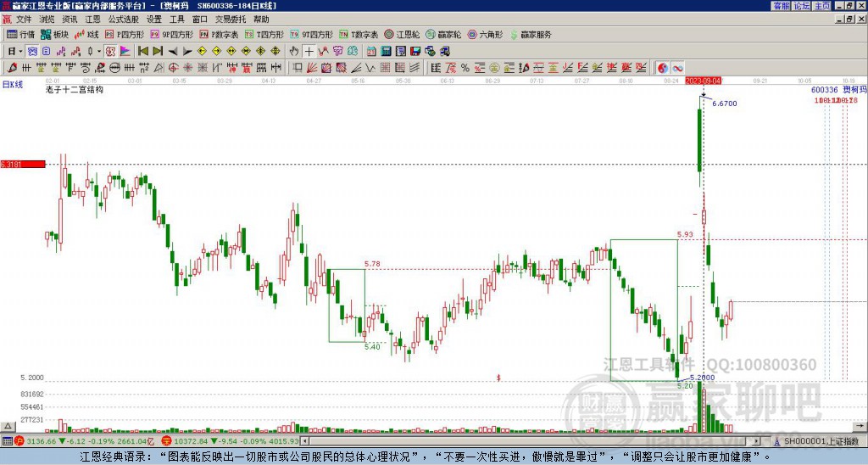Expand the candlestick type dropdown arrow
This screenshot has width=868, height=465.
(x=99, y=51)
